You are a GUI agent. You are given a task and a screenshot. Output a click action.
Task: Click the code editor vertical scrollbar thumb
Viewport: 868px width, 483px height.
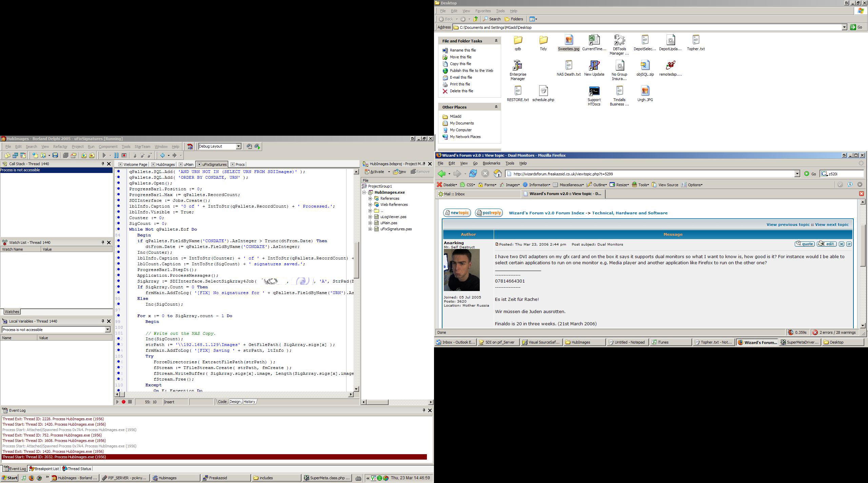pos(356,260)
